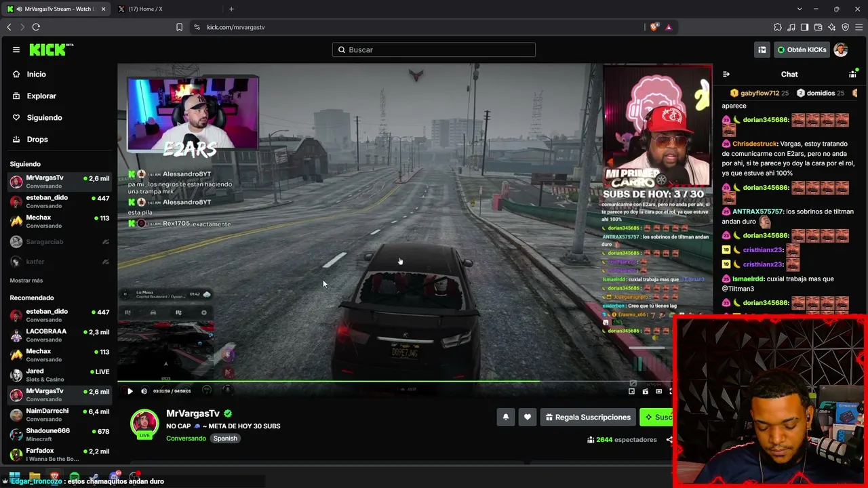Collapse the chat panel with arrow icon
The width and height of the screenshot is (868, 488).
pyautogui.click(x=726, y=74)
